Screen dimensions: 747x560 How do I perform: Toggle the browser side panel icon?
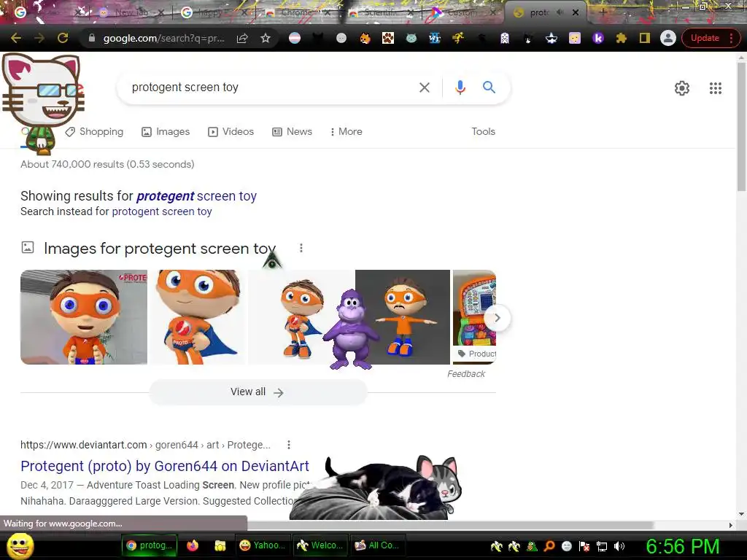[x=645, y=38]
